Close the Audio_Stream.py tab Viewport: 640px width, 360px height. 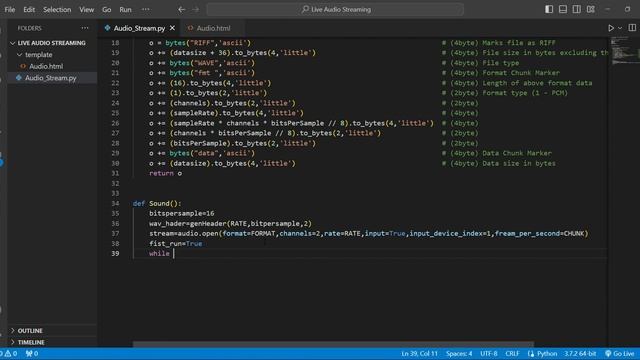[172, 28]
